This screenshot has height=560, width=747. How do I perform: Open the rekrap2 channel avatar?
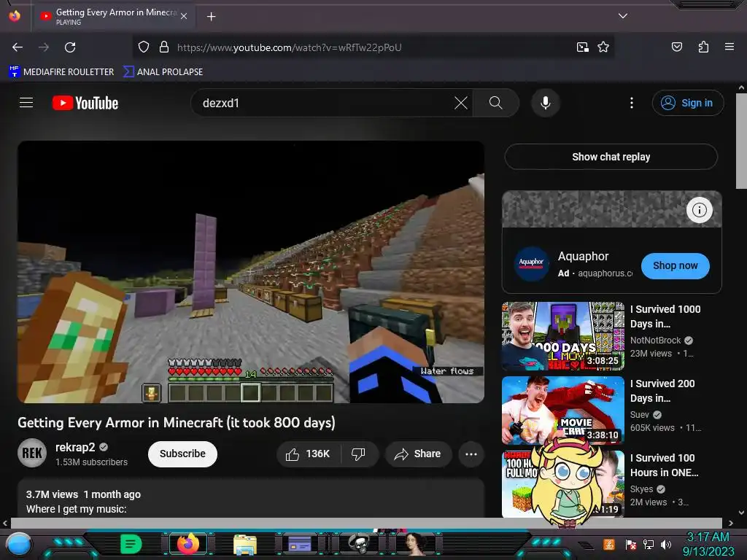coord(32,453)
